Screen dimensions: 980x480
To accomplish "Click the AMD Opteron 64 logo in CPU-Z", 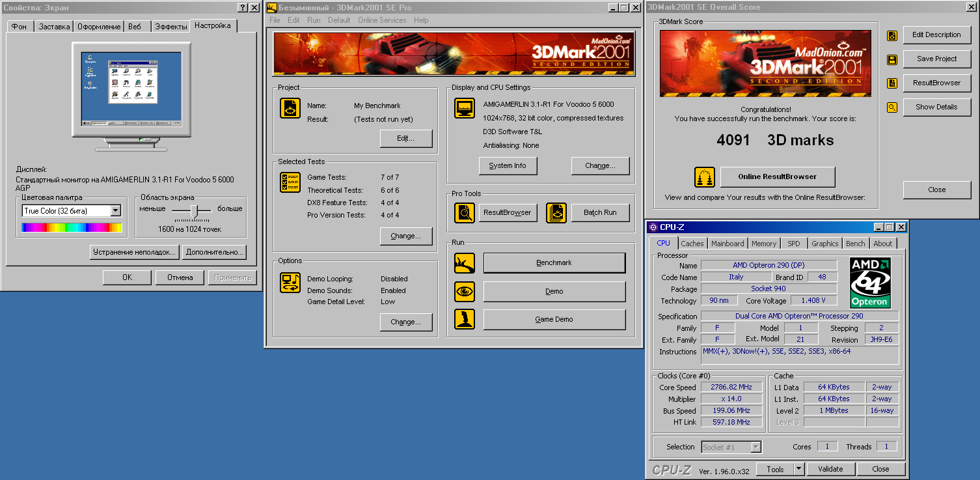I will point(870,282).
